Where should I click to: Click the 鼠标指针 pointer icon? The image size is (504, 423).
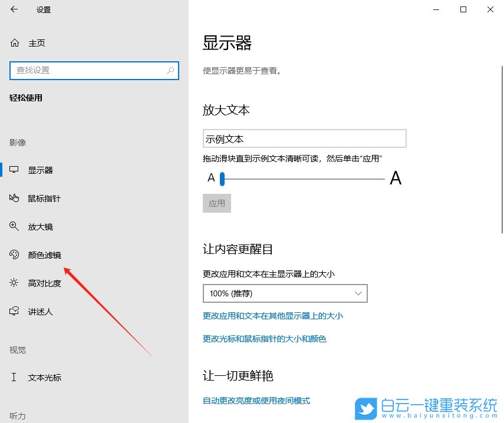tap(13, 198)
